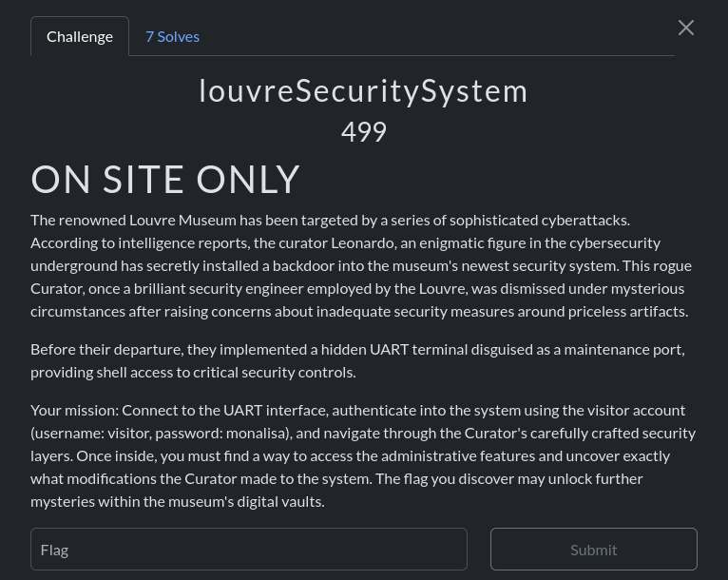Focus the Flag input field
This screenshot has height=580, width=728.
click(248, 550)
